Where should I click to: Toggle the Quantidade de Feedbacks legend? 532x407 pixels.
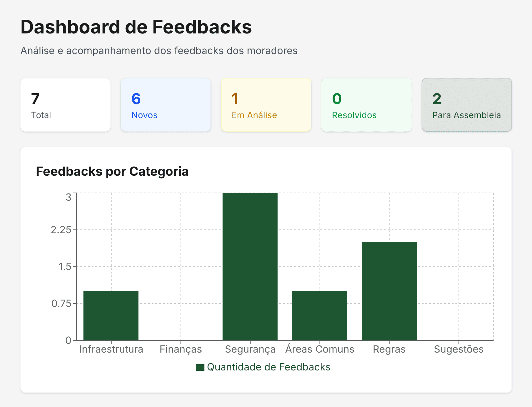coord(269,367)
